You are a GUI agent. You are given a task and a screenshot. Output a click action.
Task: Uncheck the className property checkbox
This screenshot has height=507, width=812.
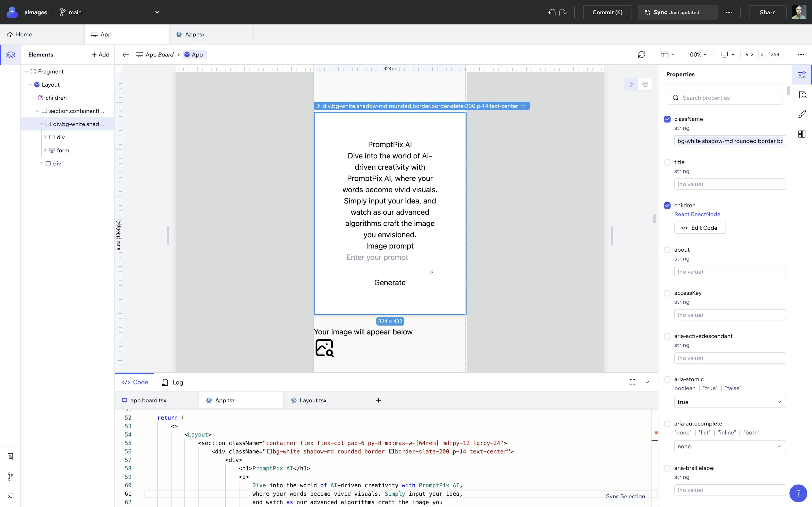tap(667, 119)
